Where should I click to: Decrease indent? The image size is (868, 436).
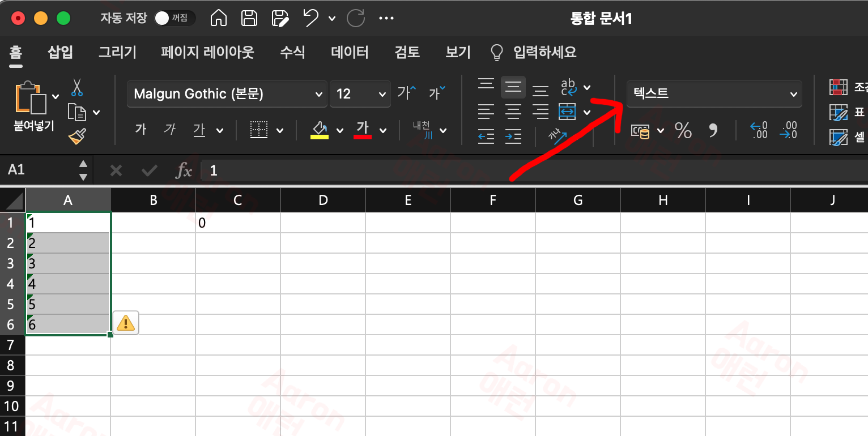486,136
